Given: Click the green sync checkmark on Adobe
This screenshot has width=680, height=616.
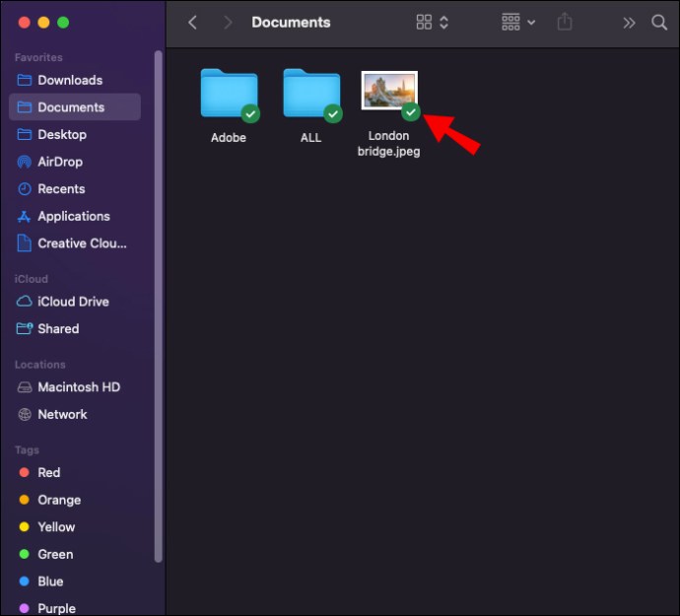Looking at the screenshot, I should pos(250,113).
